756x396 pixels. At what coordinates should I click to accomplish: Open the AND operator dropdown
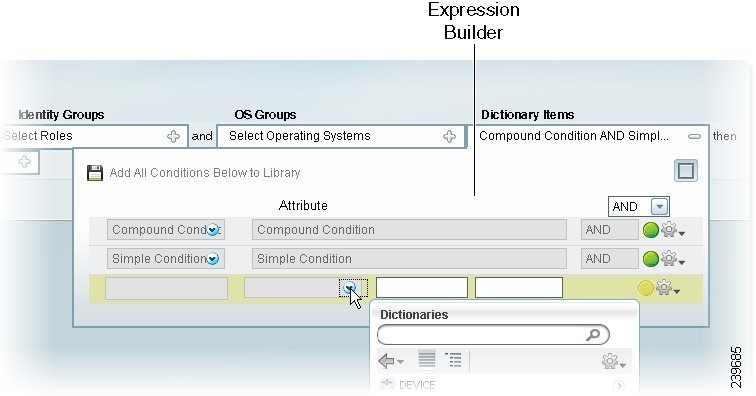pyautogui.click(x=660, y=206)
